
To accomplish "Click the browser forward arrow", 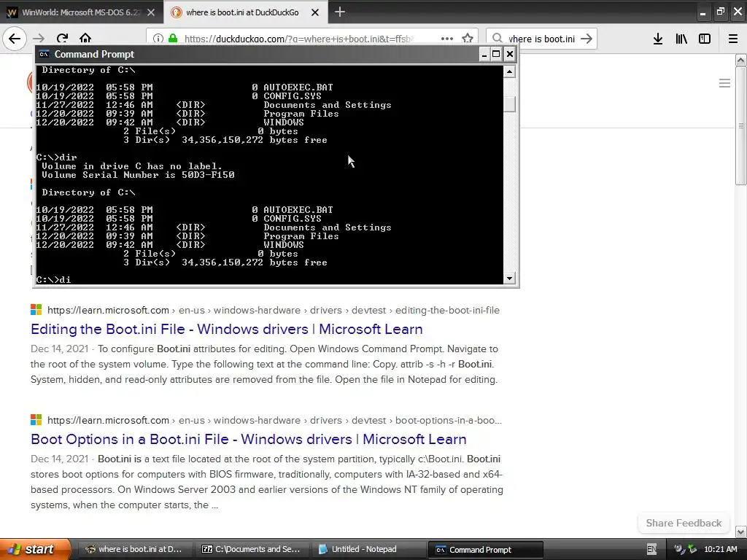I will click(39, 39).
